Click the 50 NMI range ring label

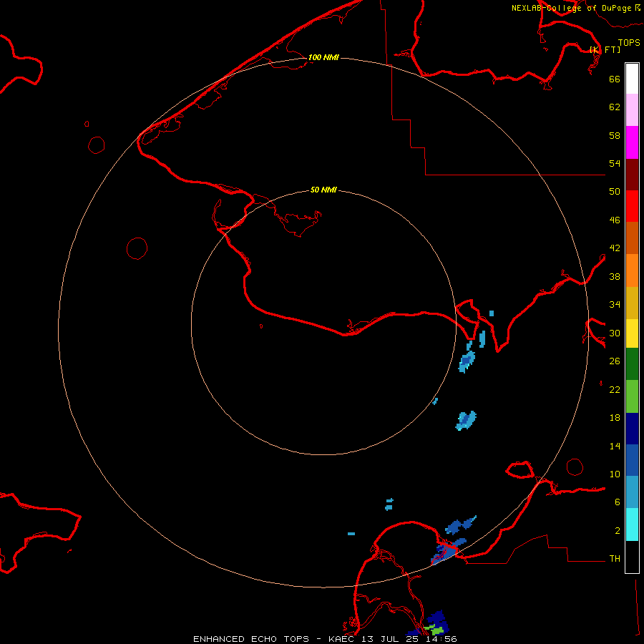[x=323, y=190]
